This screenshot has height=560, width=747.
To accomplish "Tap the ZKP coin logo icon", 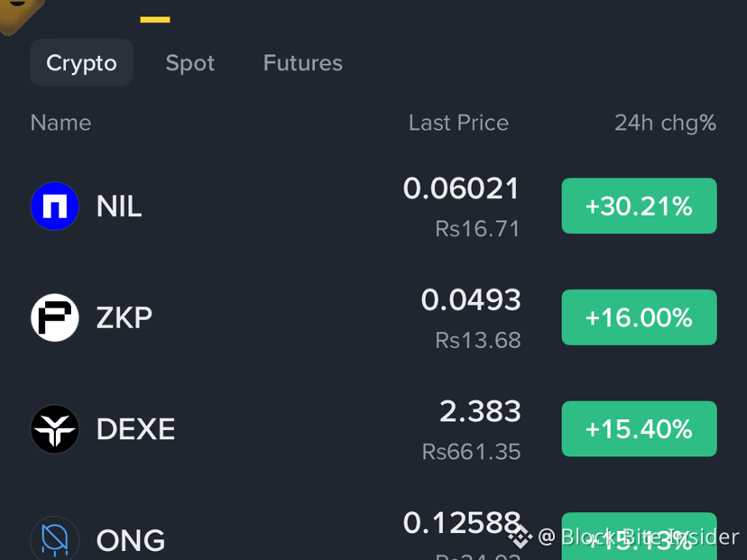I will pyautogui.click(x=55, y=317).
